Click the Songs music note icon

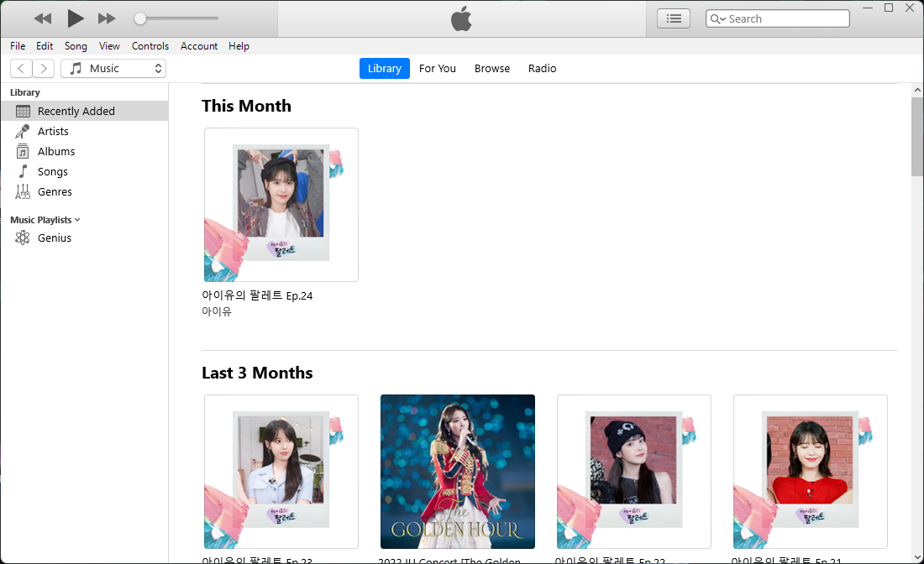(x=23, y=171)
